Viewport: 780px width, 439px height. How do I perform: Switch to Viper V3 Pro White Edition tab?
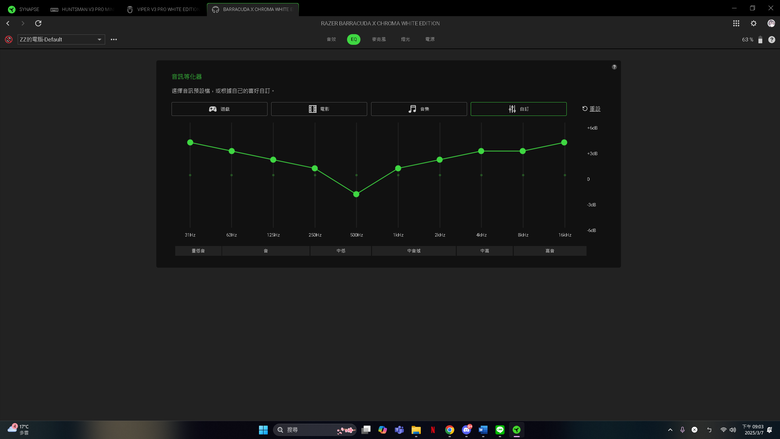coord(163,9)
